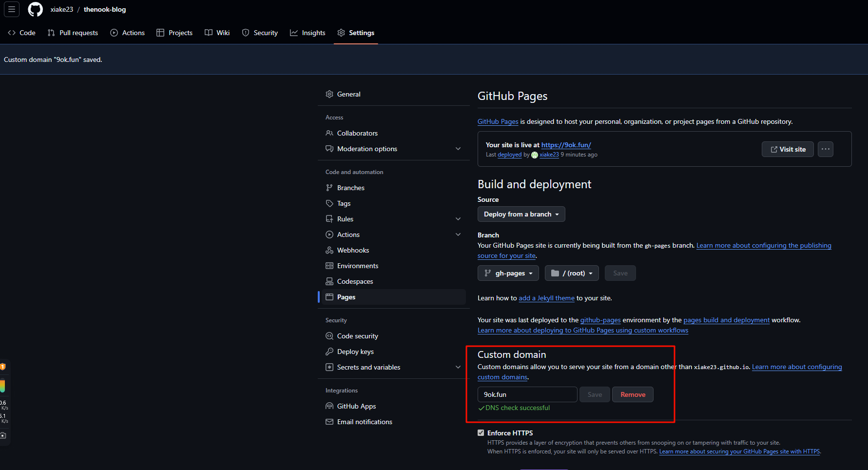Open the Deploy from a branch dropdown
868x470 pixels.
pyautogui.click(x=521, y=214)
